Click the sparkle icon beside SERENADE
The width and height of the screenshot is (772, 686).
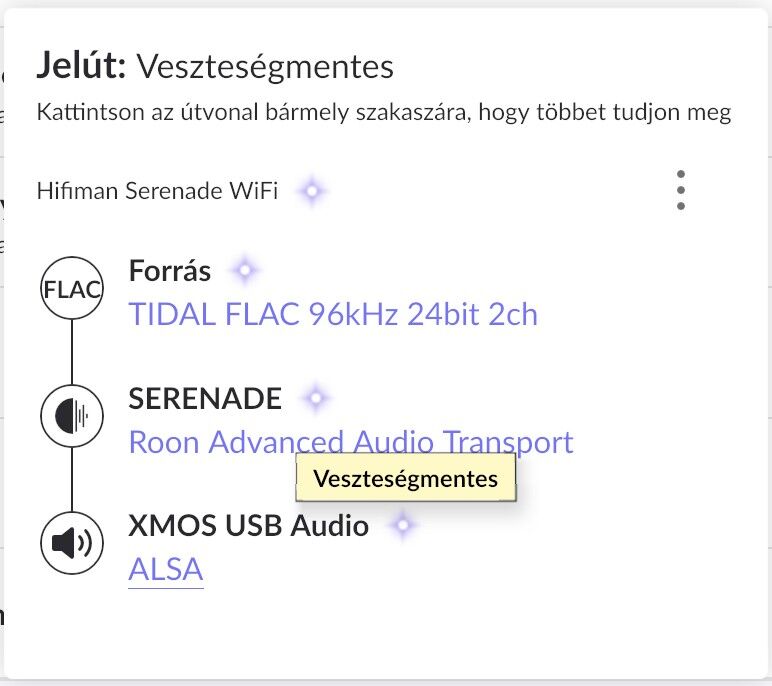316,398
